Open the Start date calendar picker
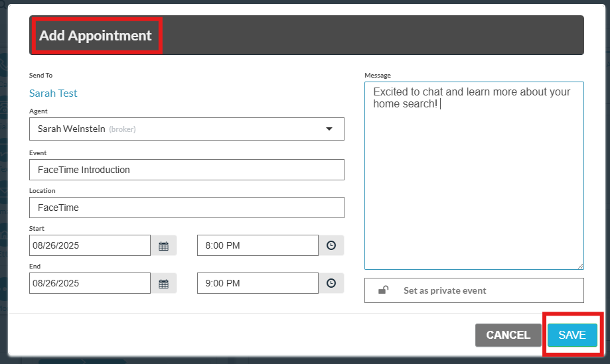Screen dimensions: 610x364 pyautogui.click(x=164, y=245)
